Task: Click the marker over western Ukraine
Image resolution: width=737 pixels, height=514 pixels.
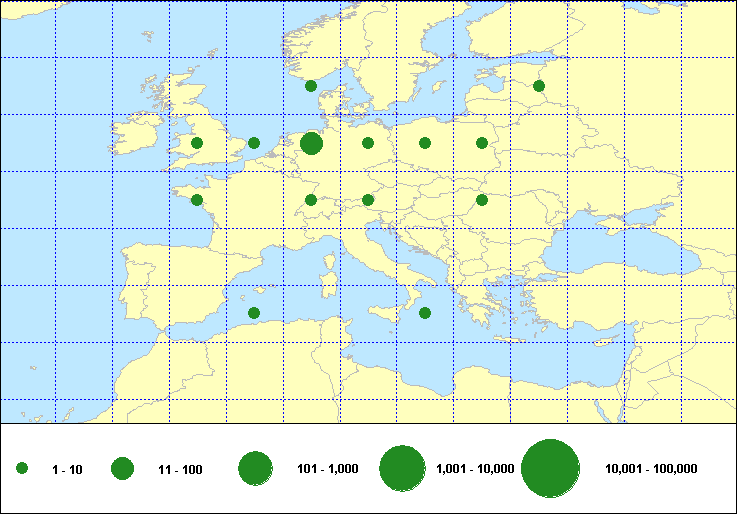Action: [x=482, y=200]
